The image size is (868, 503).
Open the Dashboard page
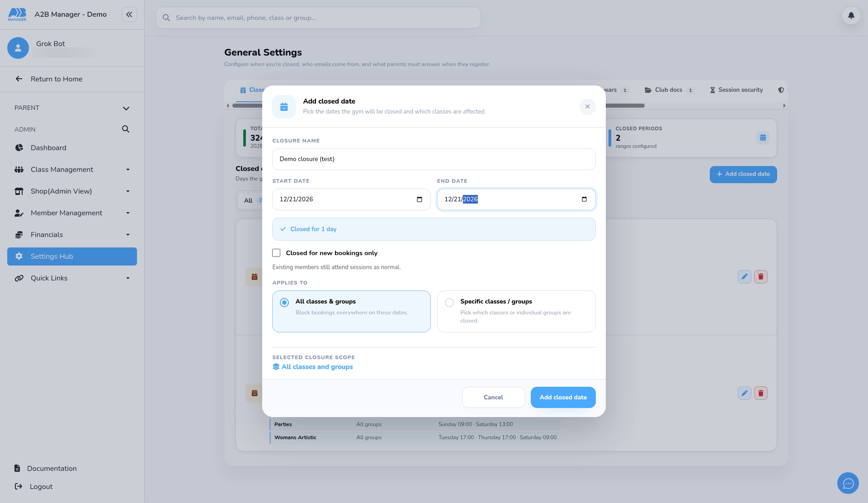[72, 148]
